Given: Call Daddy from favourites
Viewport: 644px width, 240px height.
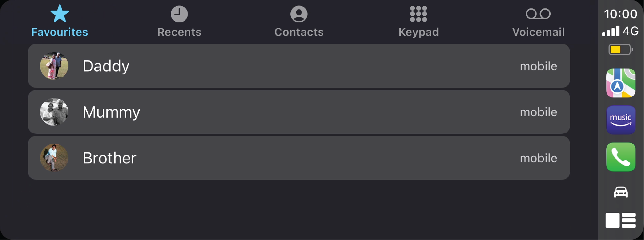Looking at the screenshot, I should point(299,66).
